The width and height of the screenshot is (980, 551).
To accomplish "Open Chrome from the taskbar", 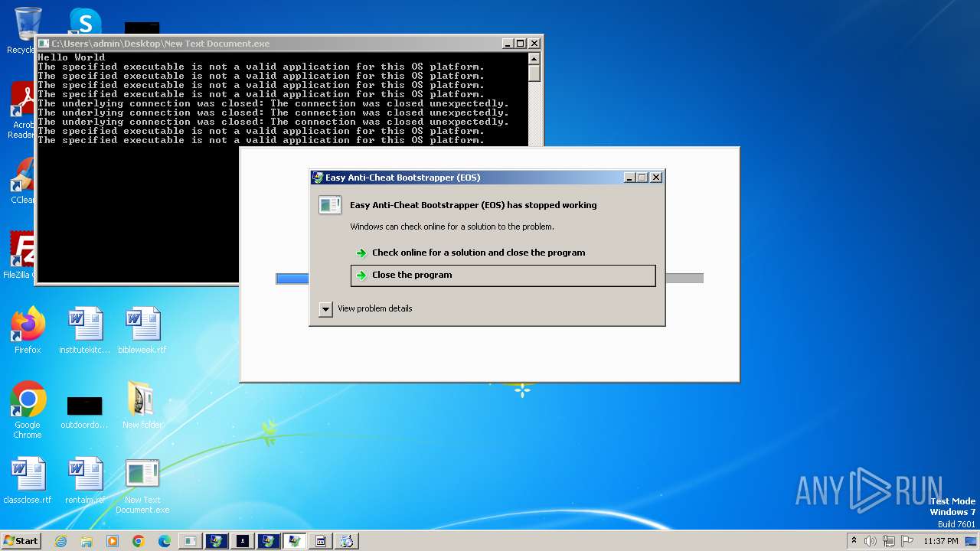I will pyautogui.click(x=139, y=541).
